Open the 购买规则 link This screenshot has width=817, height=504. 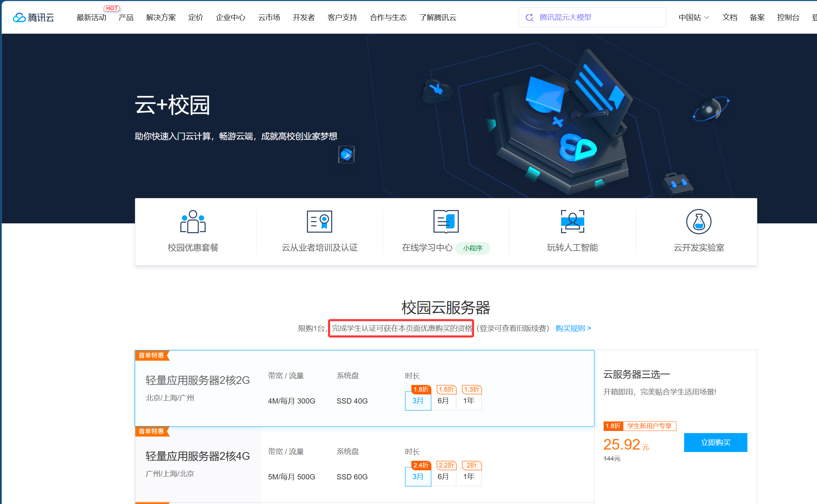point(573,328)
